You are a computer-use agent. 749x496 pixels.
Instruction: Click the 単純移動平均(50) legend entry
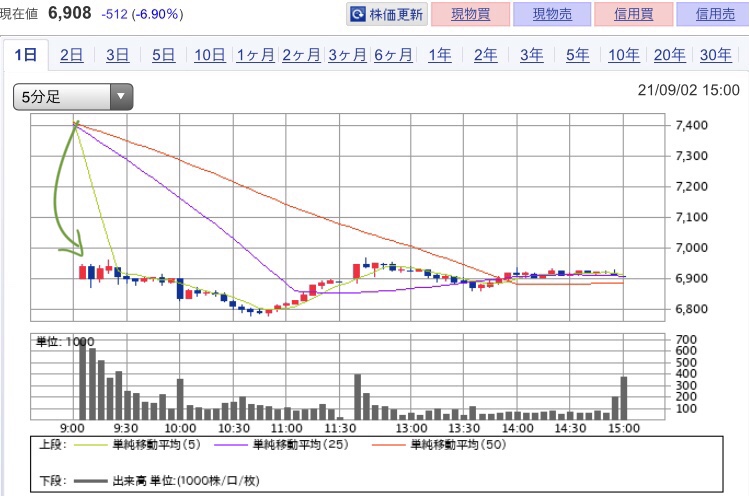(458, 445)
